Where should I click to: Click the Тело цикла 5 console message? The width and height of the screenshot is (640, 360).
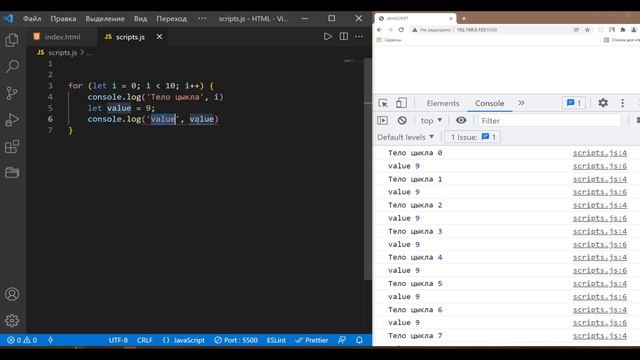coord(415,283)
